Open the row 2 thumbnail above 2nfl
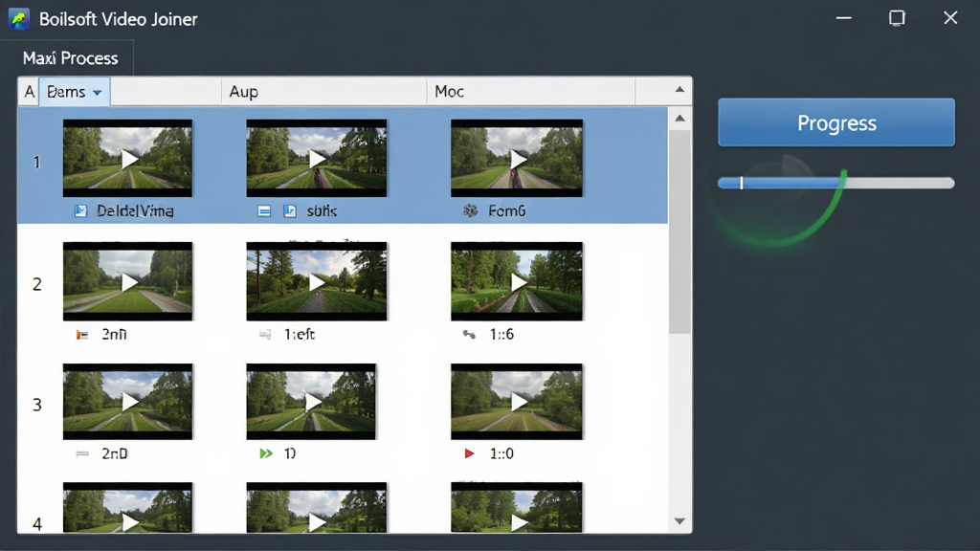 (x=127, y=281)
